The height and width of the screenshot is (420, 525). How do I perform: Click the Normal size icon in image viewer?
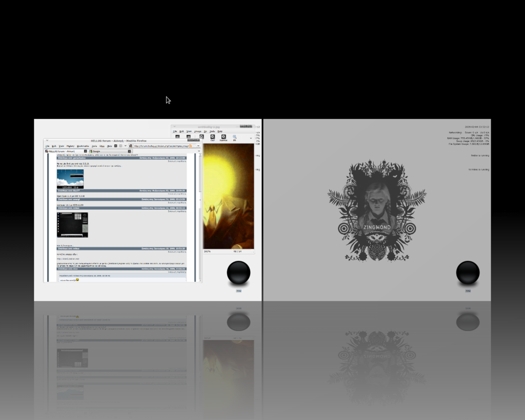(x=224, y=137)
